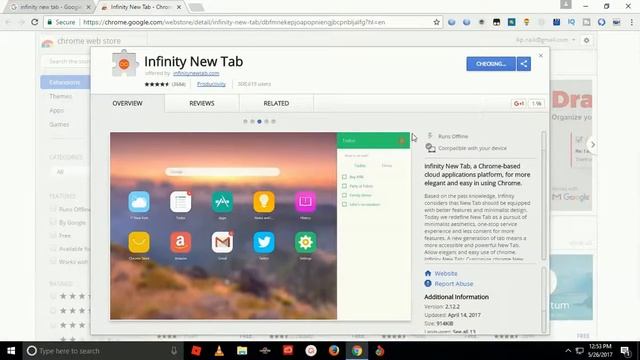The height and width of the screenshot is (360, 640).
Task: Select the fourth screenshot carousel dot
Action: pos(266,121)
